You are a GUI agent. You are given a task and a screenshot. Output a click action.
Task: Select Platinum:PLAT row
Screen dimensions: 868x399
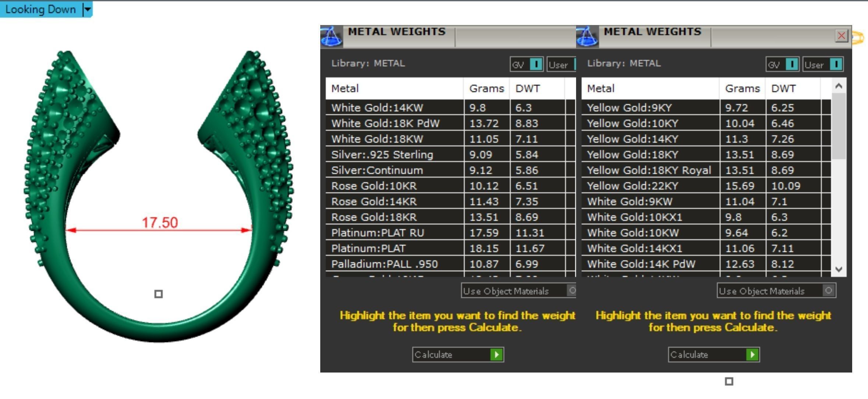pyautogui.click(x=451, y=248)
